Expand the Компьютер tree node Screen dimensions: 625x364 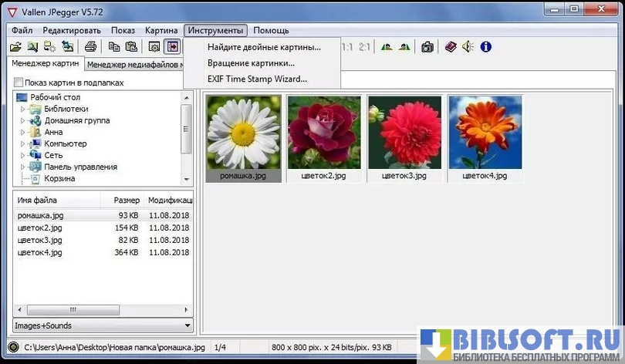click(x=24, y=144)
